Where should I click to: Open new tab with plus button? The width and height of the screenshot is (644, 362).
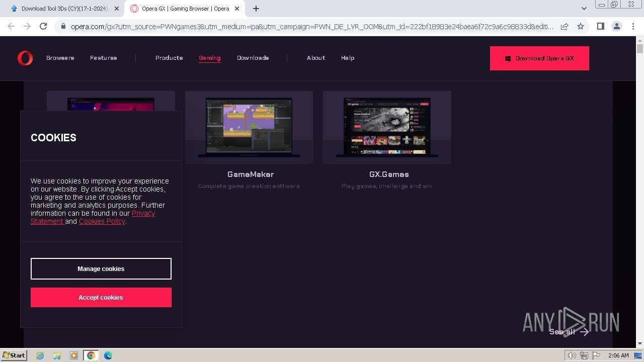pyautogui.click(x=256, y=9)
